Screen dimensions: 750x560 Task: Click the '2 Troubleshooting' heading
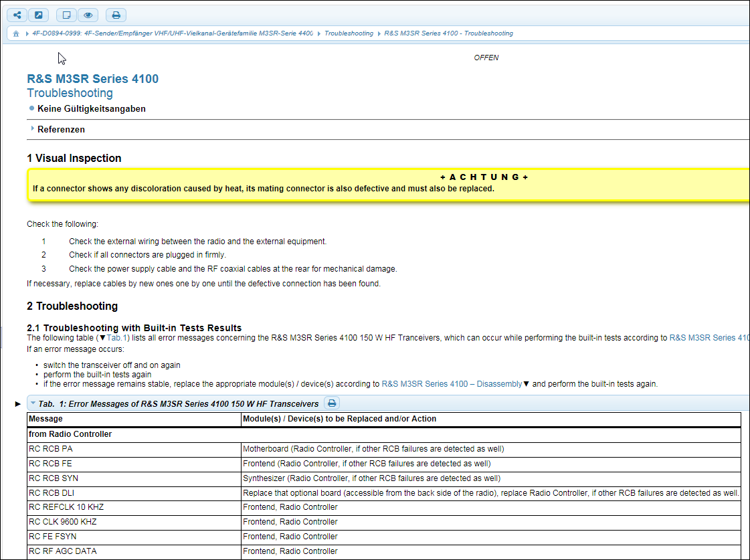[x=72, y=306]
